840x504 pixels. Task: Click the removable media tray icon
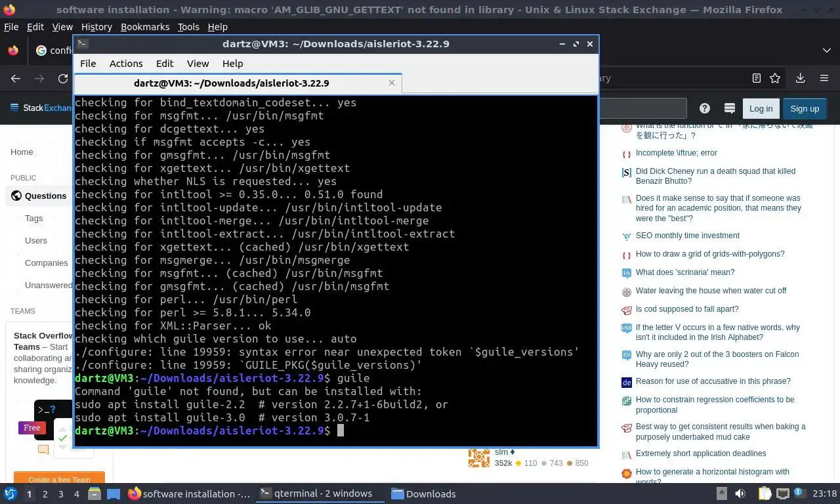tap(721, 493)
